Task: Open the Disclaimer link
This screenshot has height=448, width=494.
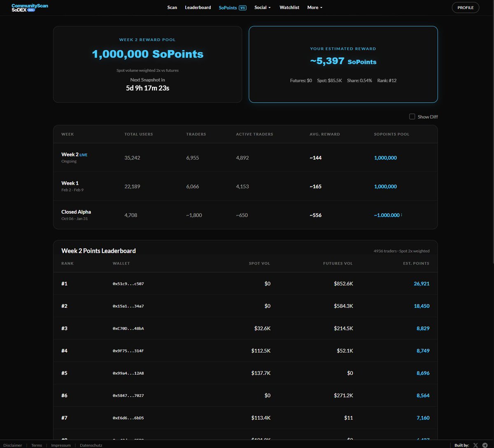Action: coord(13,445)
